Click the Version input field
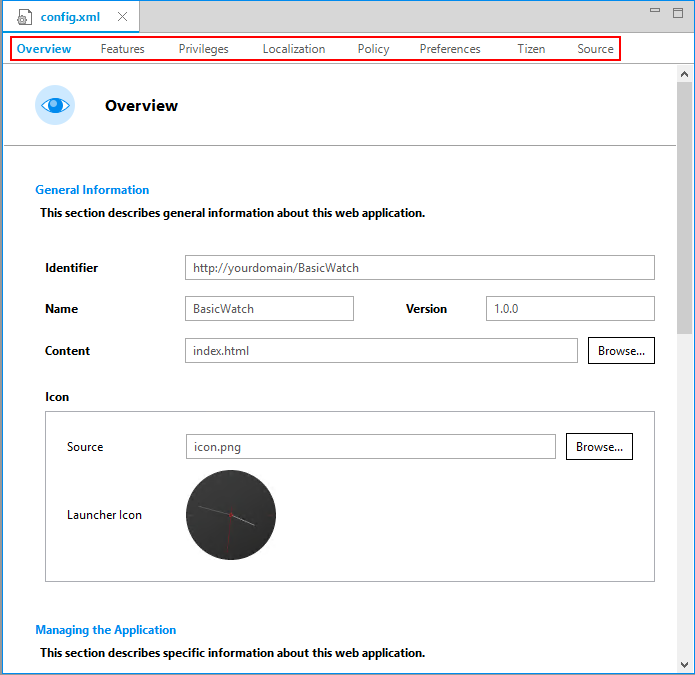 [570, 309]
